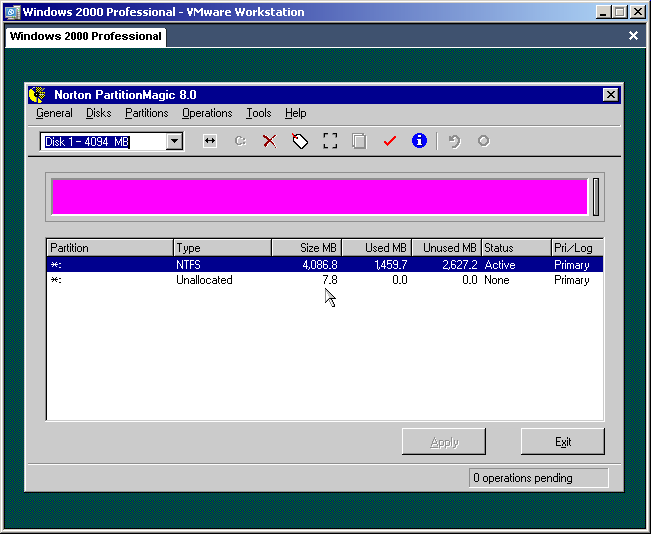651x534 pixels.
Task: Click the Size MB column header
Action: click(x=307, y=248)
